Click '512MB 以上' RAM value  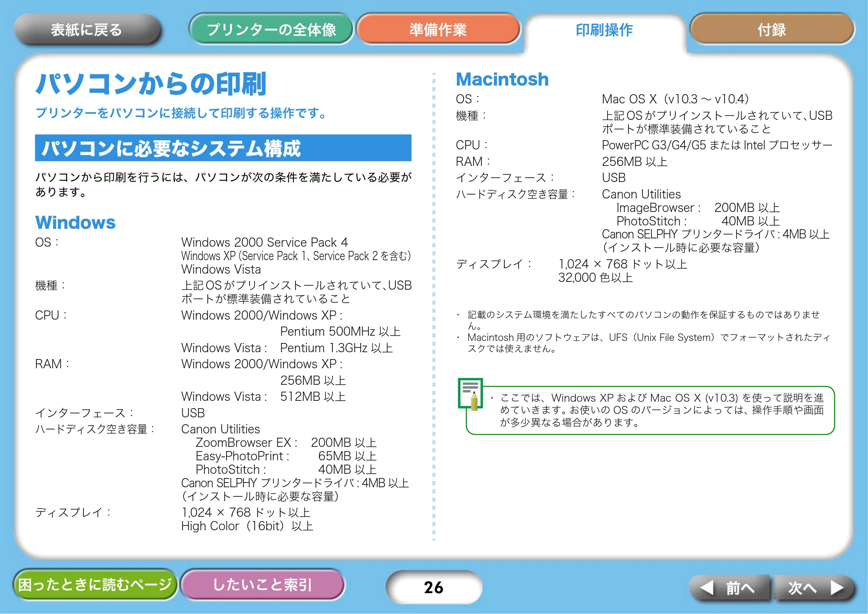(x=313, y=396)
